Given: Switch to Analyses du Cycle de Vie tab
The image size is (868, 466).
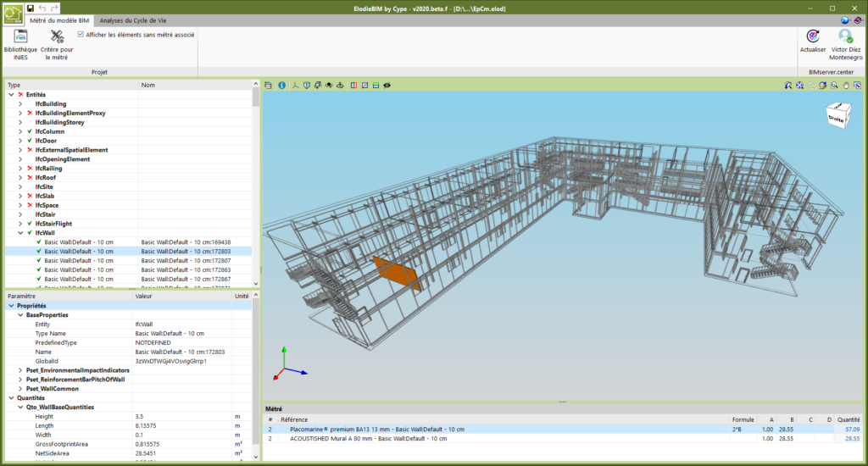Looking at the screenshot, I should pyautogui.click(x=133, y=20).
